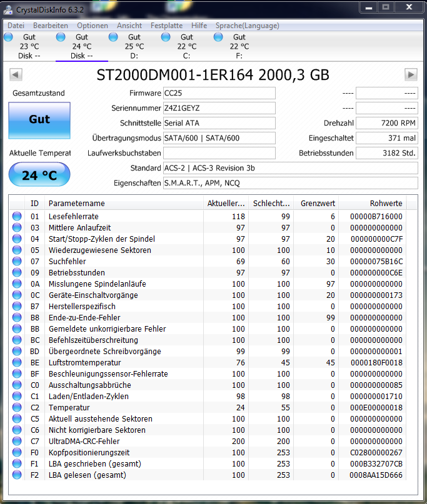Click status orb for Ende-zu-Ende-Fehler row
This screenshot has width=427, height=504.
tap(17, 317)
